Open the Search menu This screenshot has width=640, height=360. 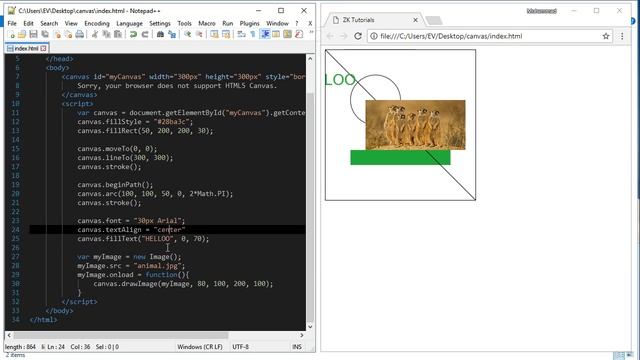coord(49,23)
